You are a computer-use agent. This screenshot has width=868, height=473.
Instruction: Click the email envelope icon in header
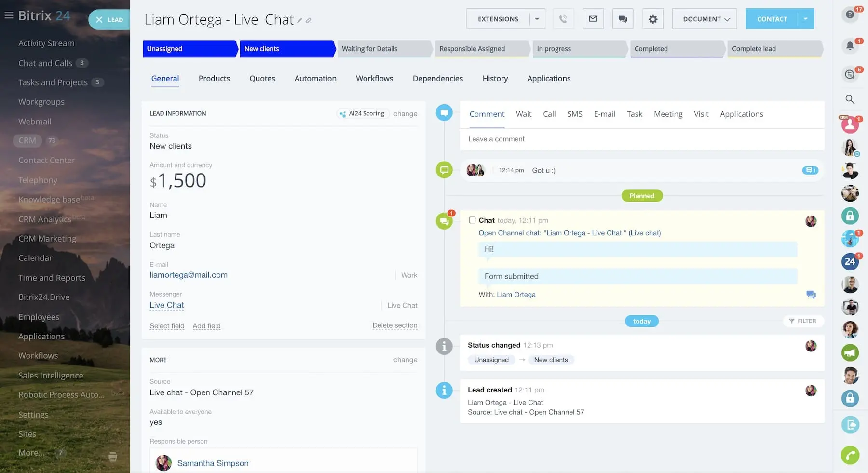[x=593, y=19]
